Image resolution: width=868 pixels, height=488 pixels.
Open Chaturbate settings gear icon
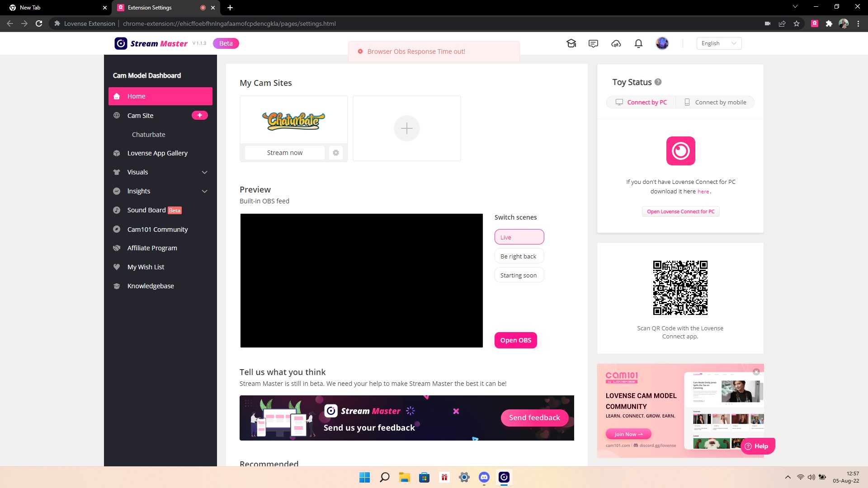(336, 153)
